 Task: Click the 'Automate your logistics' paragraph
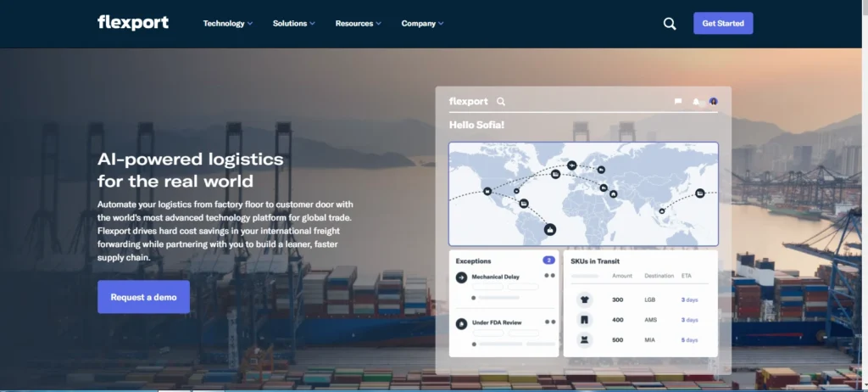coord(225,231)
